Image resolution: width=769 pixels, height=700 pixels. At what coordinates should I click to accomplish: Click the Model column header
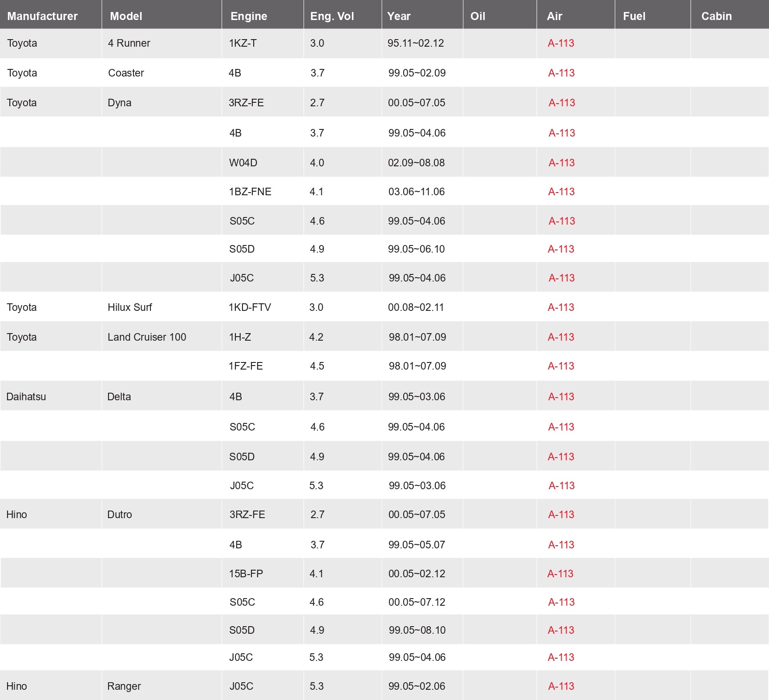point(126,16)
